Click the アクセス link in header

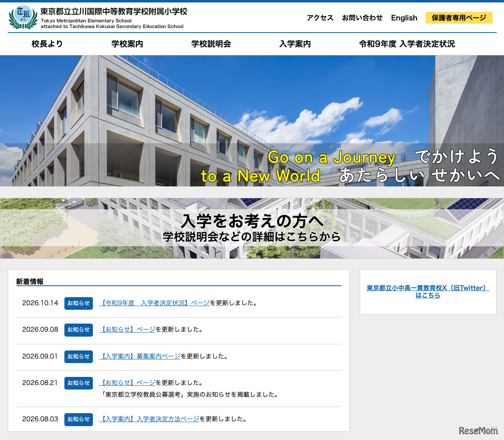pos(320,18)
